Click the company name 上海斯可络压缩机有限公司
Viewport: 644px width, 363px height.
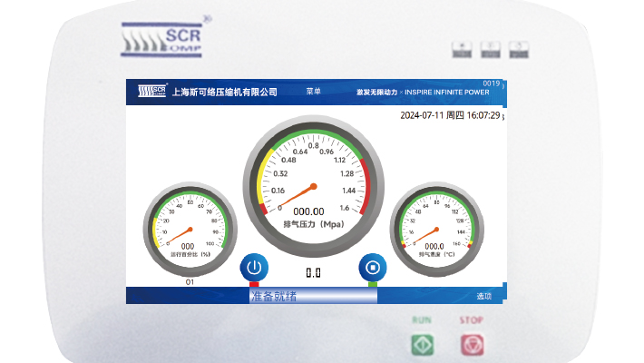pyautogui.click(x=225, y=92)
